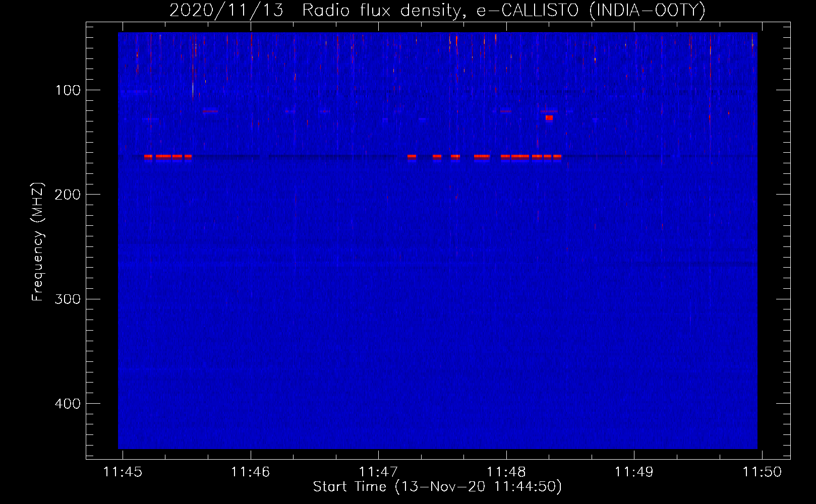Select the 400 MHz frequency tick label
The image size is (816, 504).
68,404
